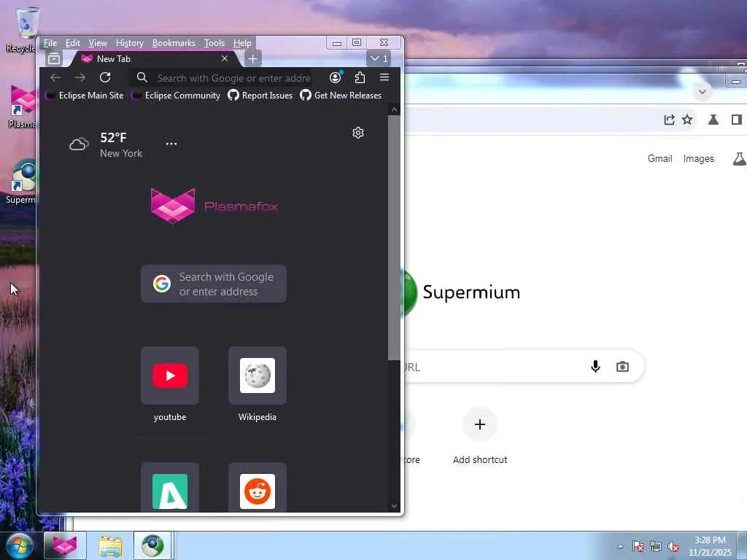Click the Plasmafox logo on new tab page
The image size is (747, 560).
214,206
